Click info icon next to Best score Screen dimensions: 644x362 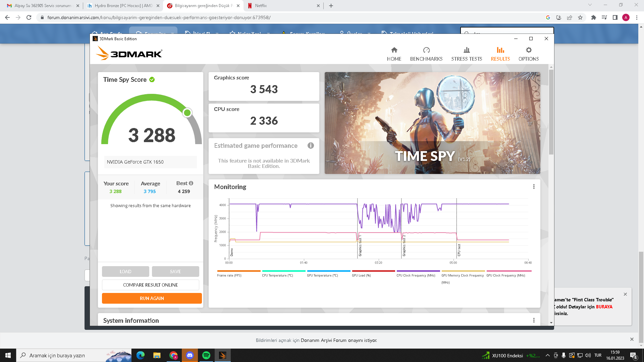click(191, 183)
